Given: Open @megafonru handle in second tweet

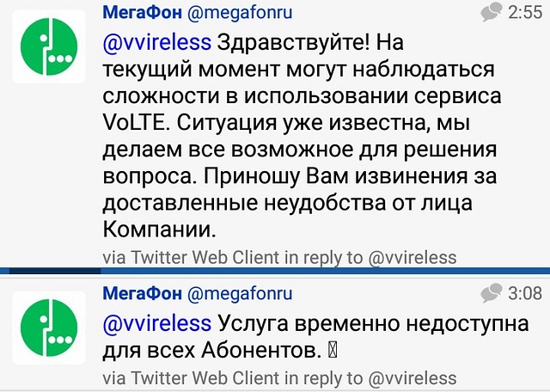Looking at the screenshot, I should click(x=240, y=294).
